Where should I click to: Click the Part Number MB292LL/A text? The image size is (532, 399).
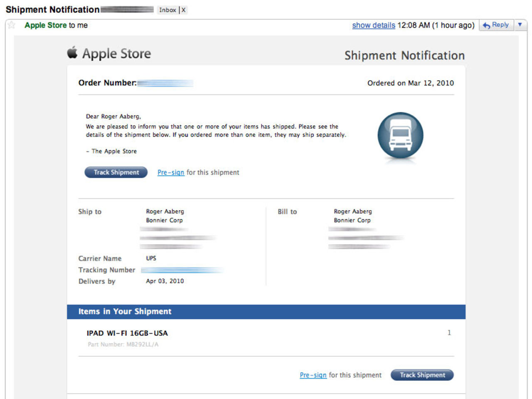pyautogui.click(x=123, y=344)
